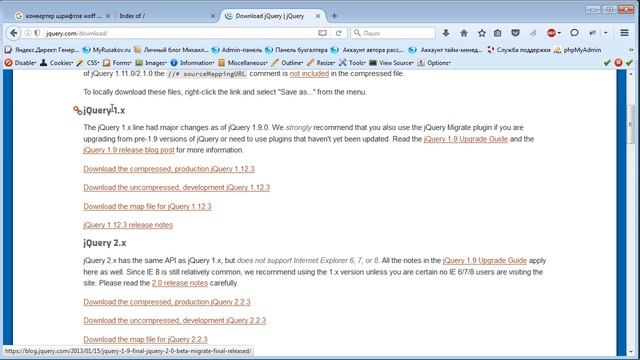This screenshot has width=640, height=360.
Task: Open the Яндекс.Директ bookmark
Action: [42, 50]
